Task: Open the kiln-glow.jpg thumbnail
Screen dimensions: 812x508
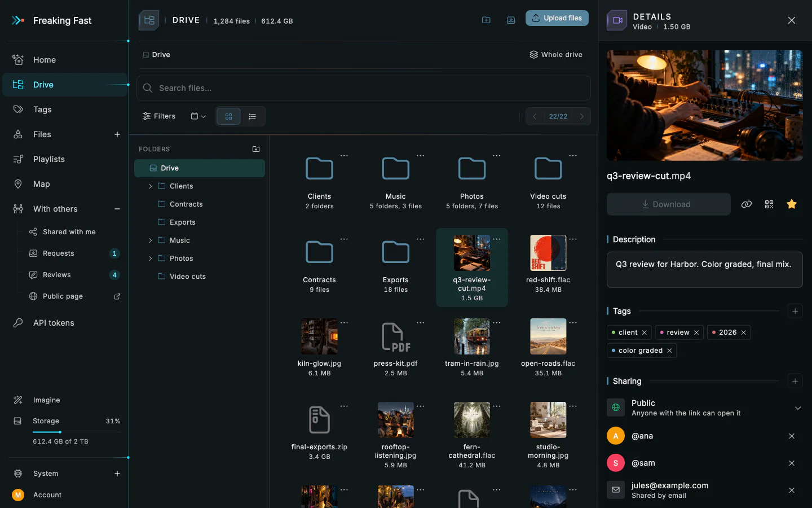Action: coord(320,336)
